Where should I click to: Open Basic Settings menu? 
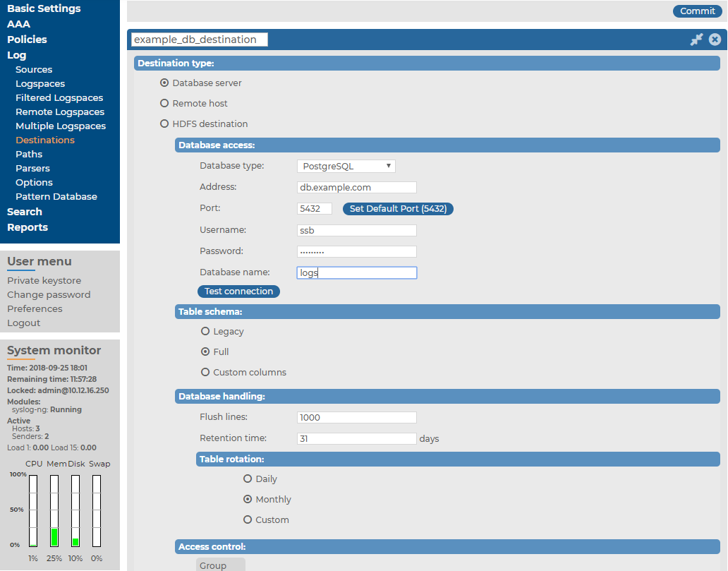point(44,8)
